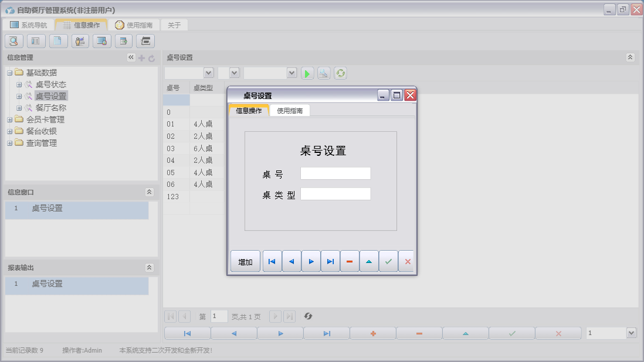Collapse the 基础数据 tree folder
This screenshot has height=362, width=644.
tap(10, 73)
